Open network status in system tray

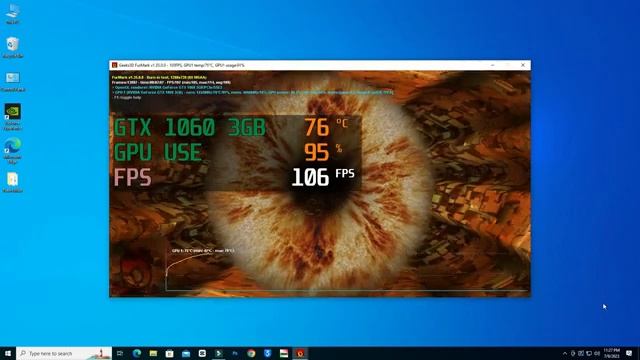(x=589, y=353)
